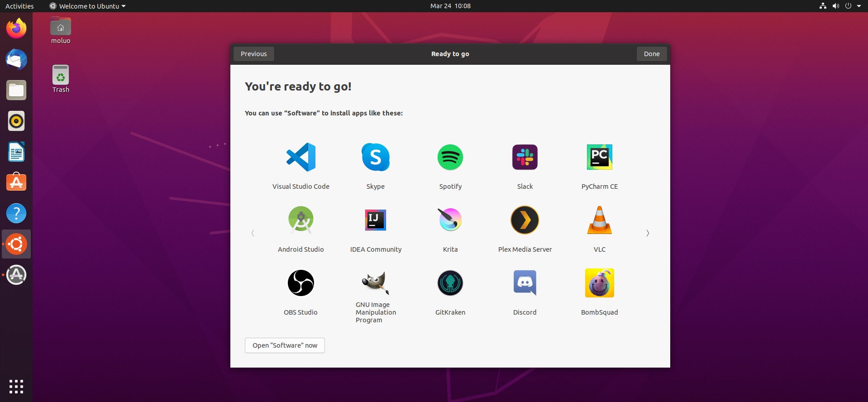Screen dimensions: 868x402
Task: Select the GitKraken icon
Action: pyautogui.click(x=450, y=283)
